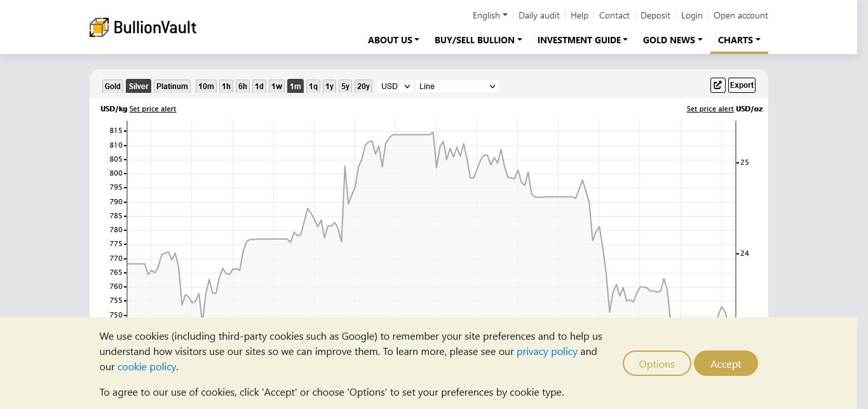Set chart range to 1w

(x=276, y=87)
